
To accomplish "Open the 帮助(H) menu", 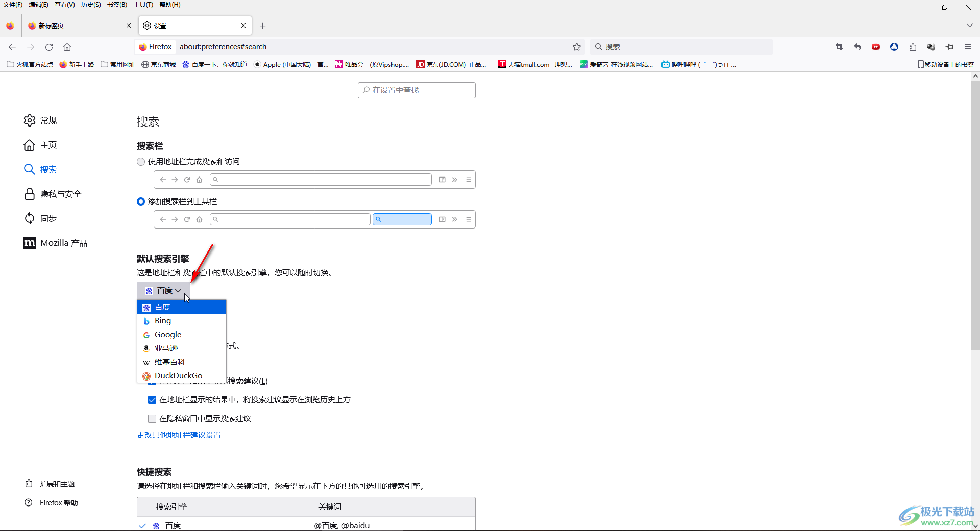I will click(x=170, y=5).
